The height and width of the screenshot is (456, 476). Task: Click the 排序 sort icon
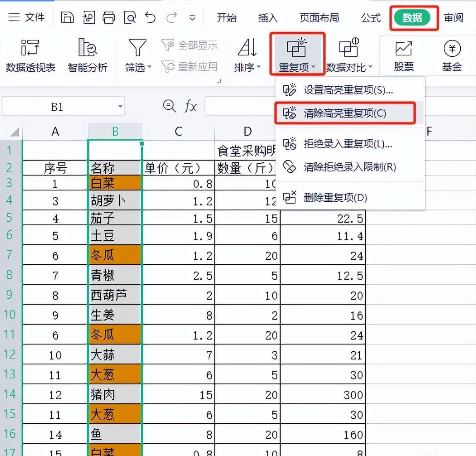pos(247,47)
